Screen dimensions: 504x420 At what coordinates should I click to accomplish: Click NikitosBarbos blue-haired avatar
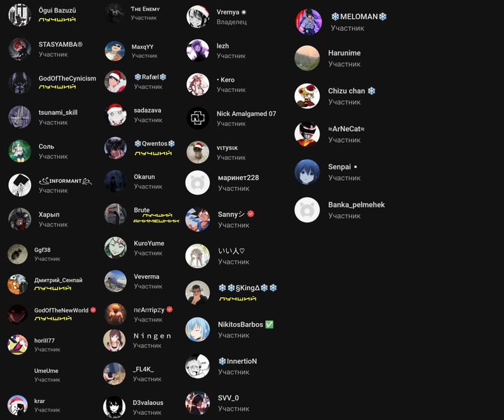click(x=198, y=329)
